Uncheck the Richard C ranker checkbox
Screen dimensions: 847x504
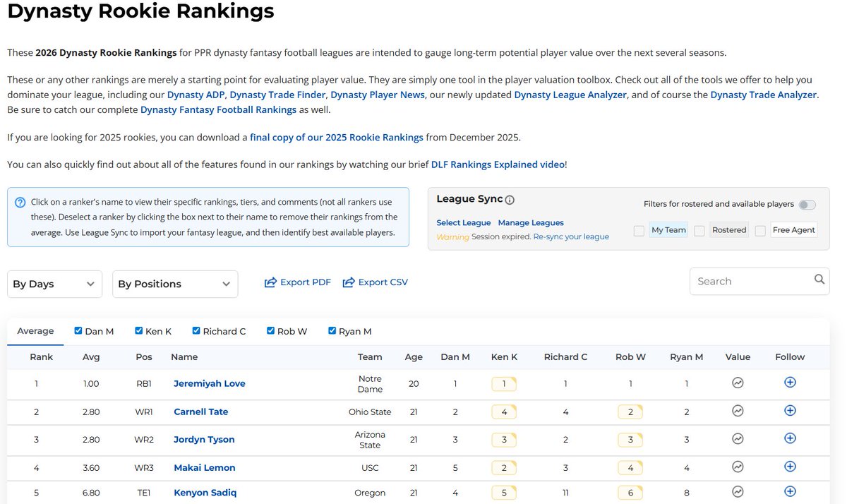coord(196,330)
